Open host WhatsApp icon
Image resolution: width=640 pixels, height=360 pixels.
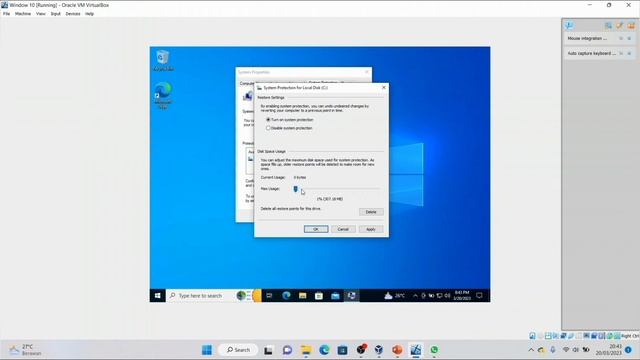434,350
